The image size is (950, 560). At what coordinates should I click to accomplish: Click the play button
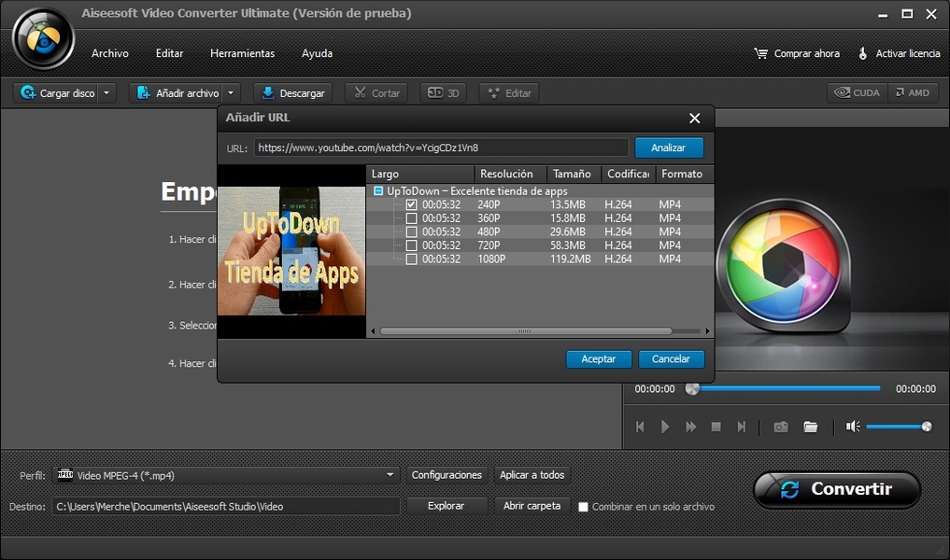click(665, 427)
